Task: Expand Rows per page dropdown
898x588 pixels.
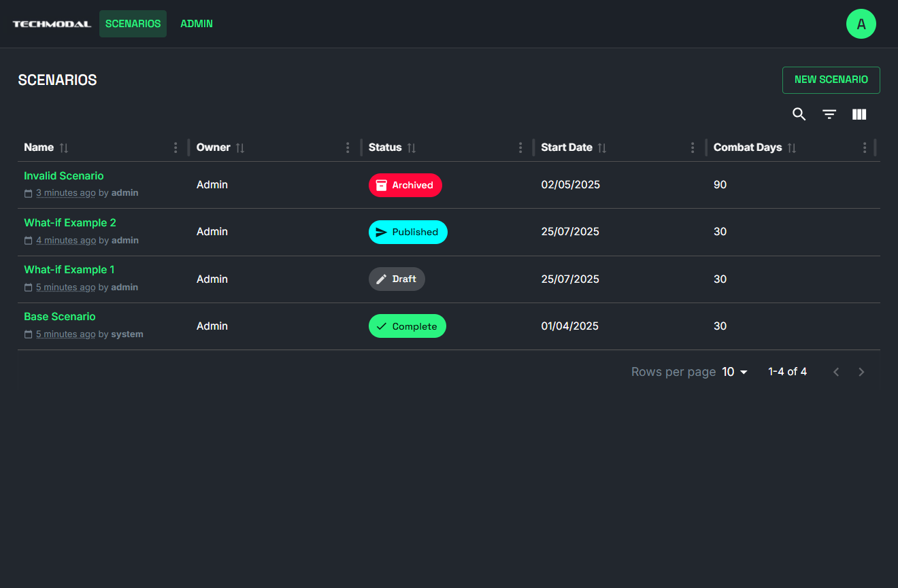Action: pos(735,372)
